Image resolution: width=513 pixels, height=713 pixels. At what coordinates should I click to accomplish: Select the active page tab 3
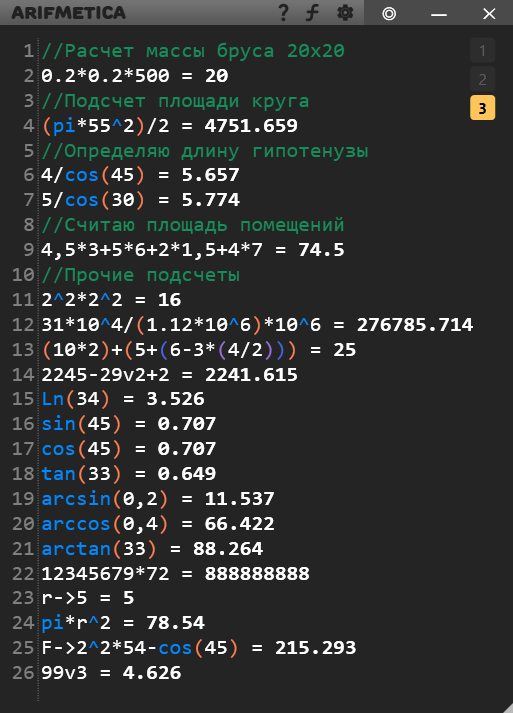point(483,108)
